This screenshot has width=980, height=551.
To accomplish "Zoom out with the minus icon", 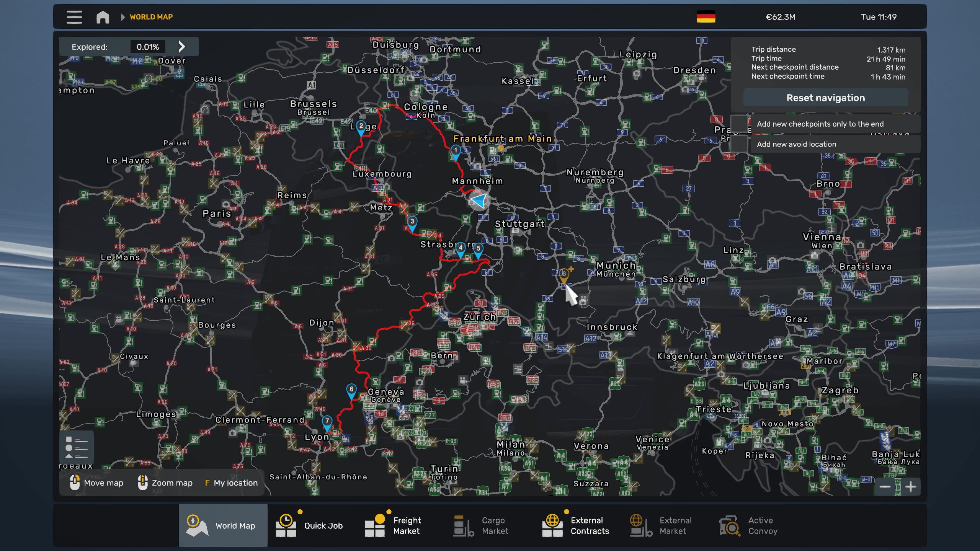I will tap(885, 487).
